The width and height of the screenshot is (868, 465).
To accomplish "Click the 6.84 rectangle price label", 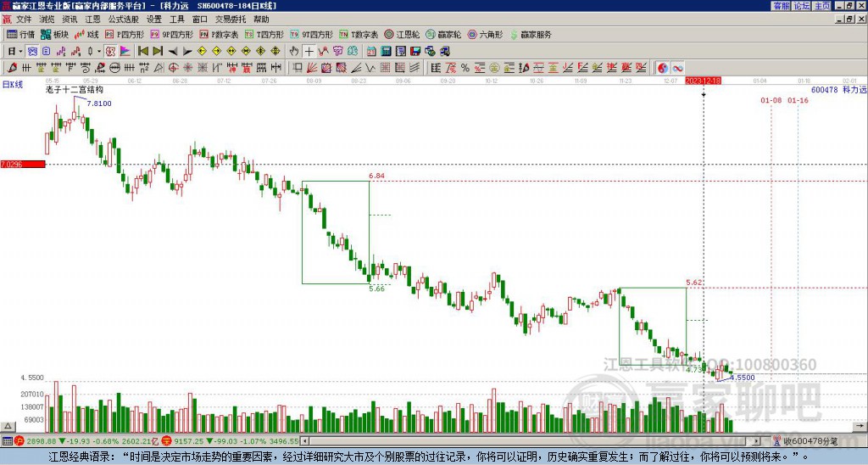I will coord(377,176).
